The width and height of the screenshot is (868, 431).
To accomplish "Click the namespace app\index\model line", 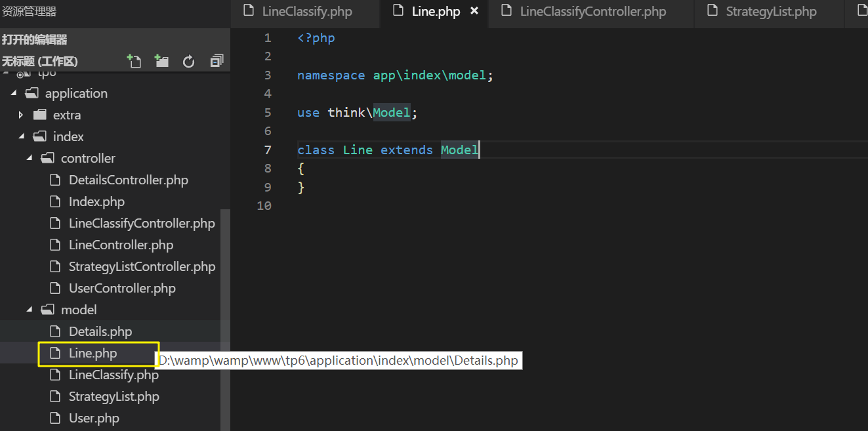I will (x=395, y=75).
